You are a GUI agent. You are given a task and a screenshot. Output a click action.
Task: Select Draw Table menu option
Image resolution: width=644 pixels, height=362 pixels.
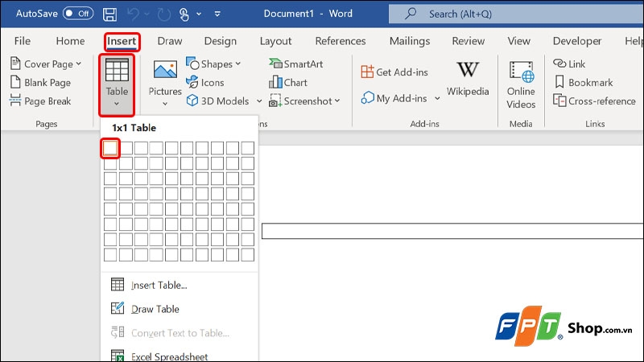pos(155,309)
